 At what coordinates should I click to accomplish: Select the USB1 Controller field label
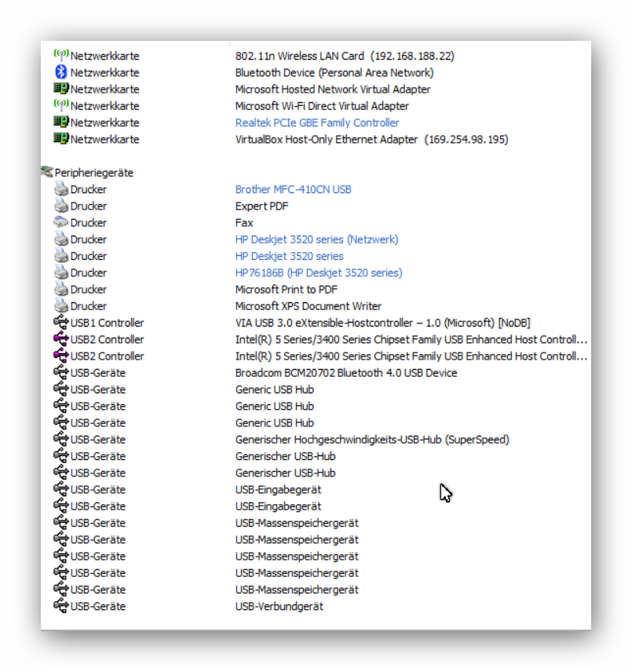click(107, 323)
